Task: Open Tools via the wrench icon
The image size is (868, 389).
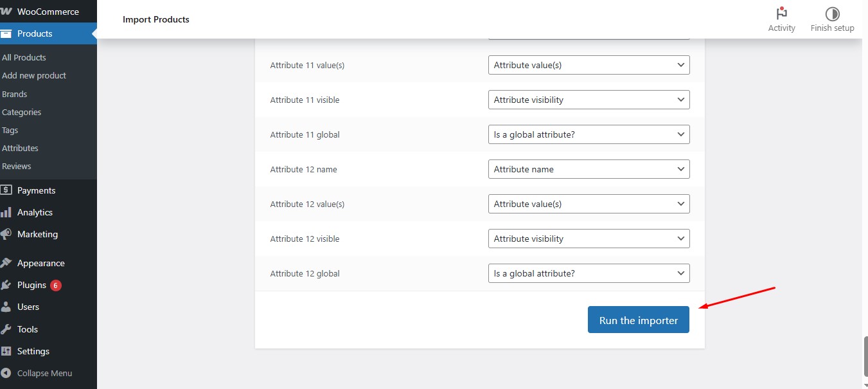Action: [6, 329]
